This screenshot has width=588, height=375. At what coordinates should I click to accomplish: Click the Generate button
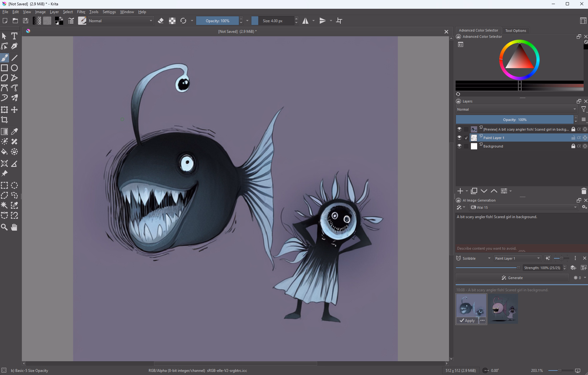(512, 278)
